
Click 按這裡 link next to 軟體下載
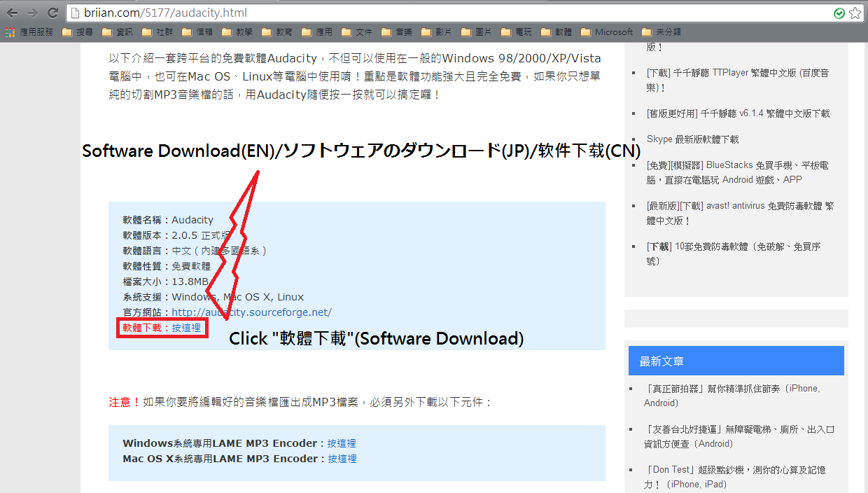click(x=186, y=328)
